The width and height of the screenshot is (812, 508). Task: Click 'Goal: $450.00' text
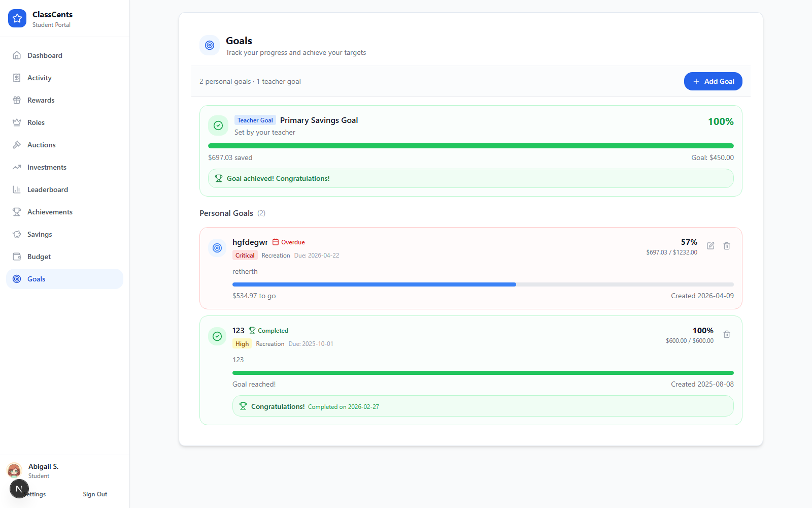[713, 157]
